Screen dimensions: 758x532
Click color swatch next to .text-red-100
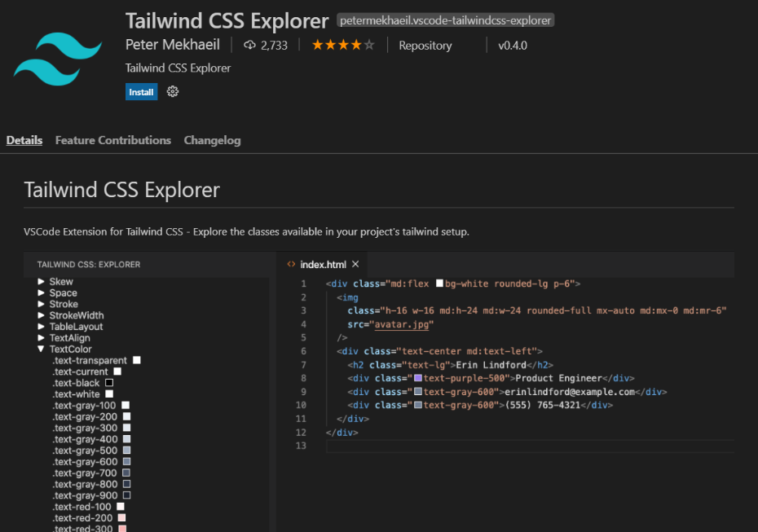tap(121, 507)
